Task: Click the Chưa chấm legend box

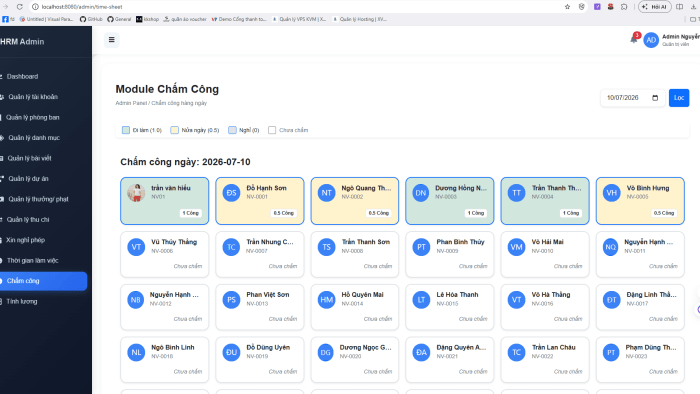Action: (x=272, y=130)
